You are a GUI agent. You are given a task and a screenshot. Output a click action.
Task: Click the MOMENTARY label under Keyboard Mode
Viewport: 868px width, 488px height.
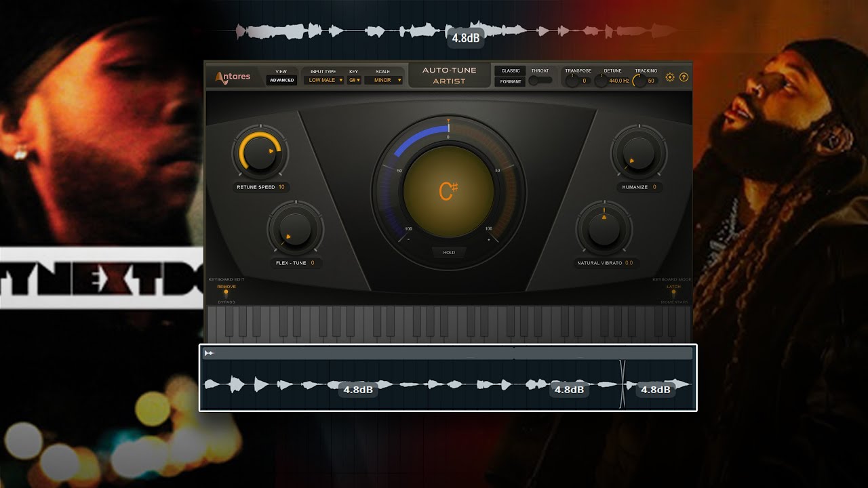675,302
